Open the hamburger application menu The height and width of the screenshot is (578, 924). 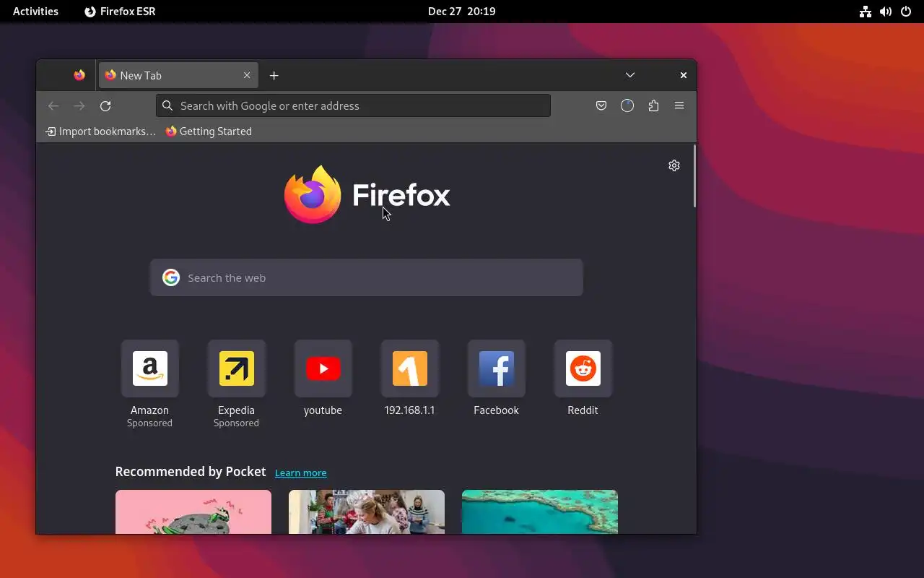coord(679,105)
